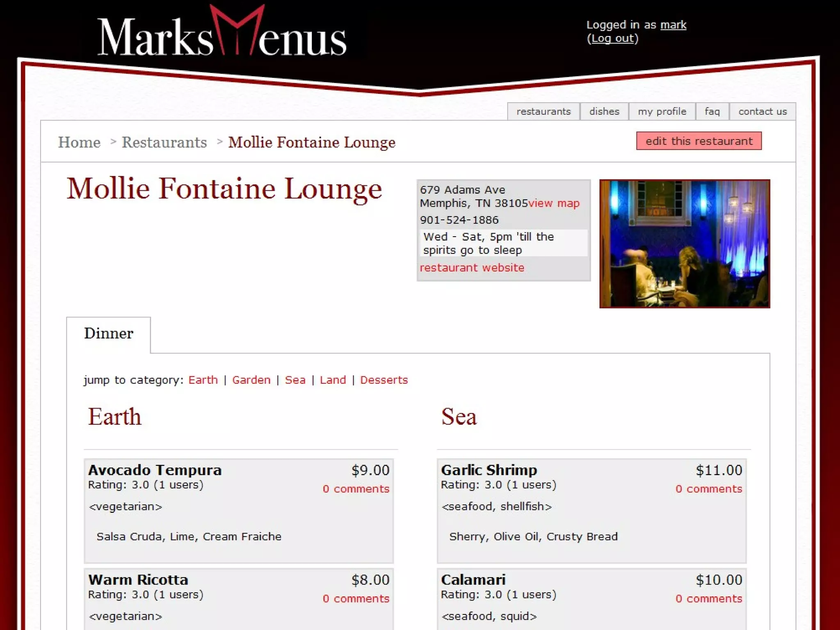Open comments for Avocado Tempura
Viewport: 840px width, 630px height.
pos(356,488)
